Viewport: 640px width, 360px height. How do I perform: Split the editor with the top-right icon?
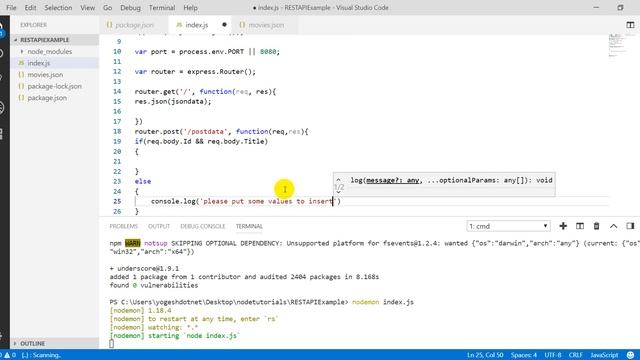coord(630,25)
